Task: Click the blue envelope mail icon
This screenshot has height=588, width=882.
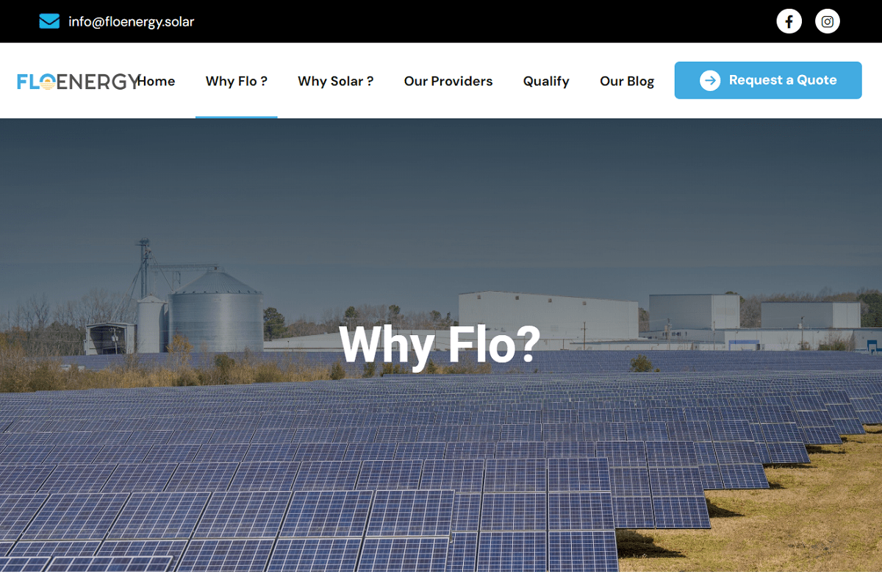Action: pyautogui.click(x=49, y=21)
